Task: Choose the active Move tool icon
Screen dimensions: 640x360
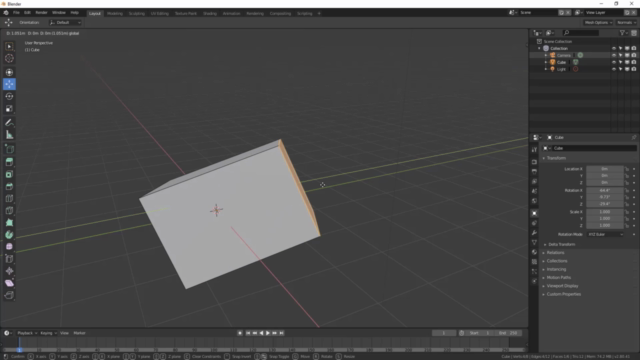Action: [9, 84]
